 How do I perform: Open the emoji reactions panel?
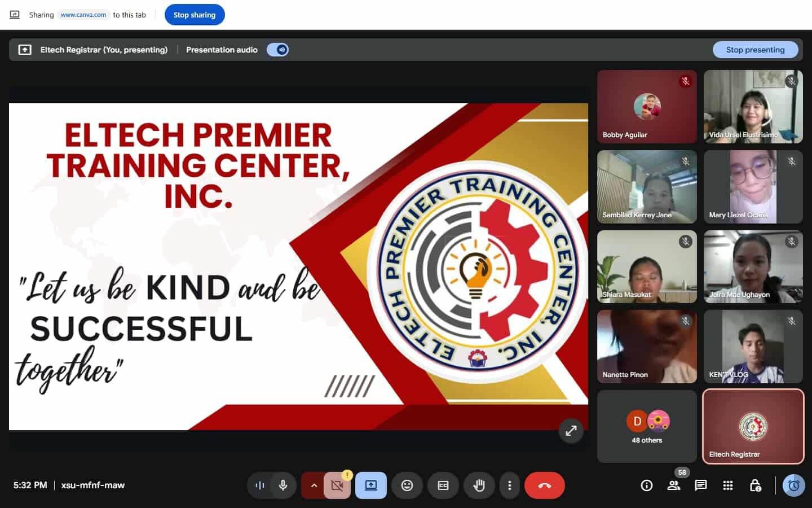click(x=407, y=485)
